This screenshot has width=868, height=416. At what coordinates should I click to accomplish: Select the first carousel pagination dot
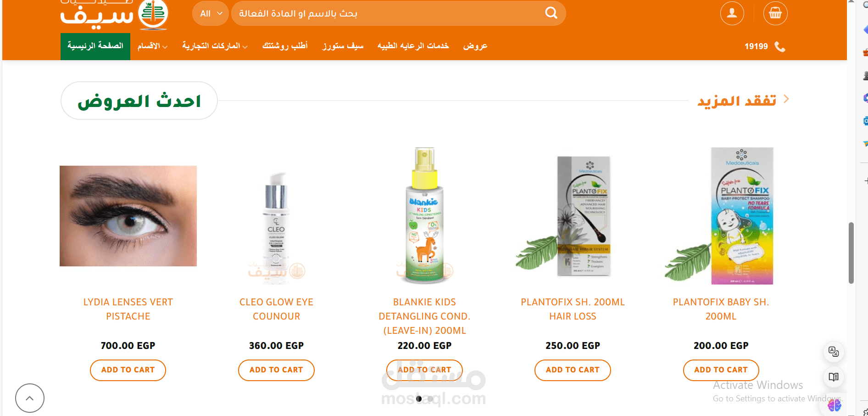[x=419, y=399]
